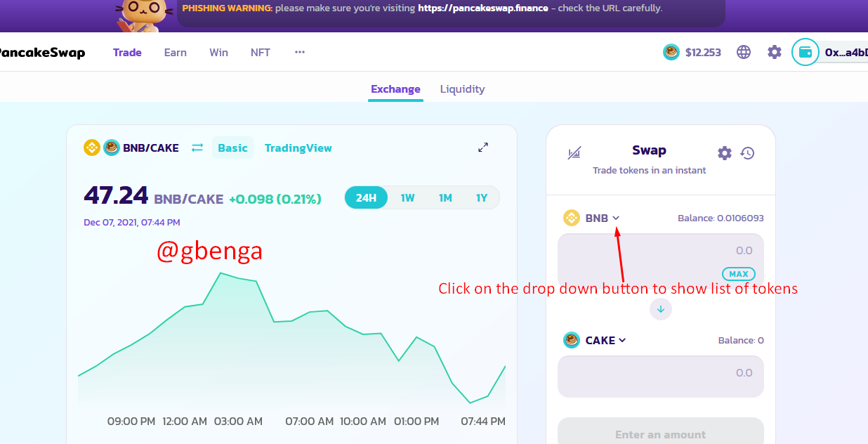Image resolution: width=868 pixels, height=444 pixels.
Task: Switch to the Exchange tab
Action: click(x=395, y=89)
